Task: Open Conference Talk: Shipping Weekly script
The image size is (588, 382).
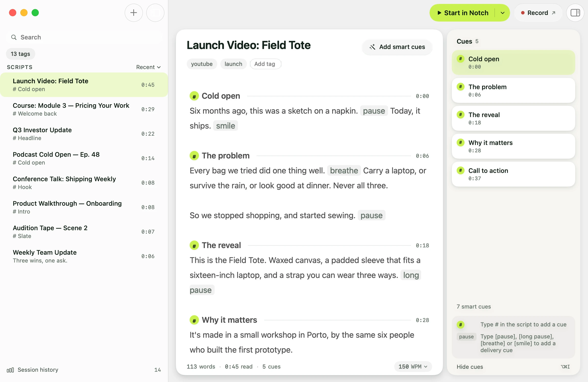Action: pos(84,182)
